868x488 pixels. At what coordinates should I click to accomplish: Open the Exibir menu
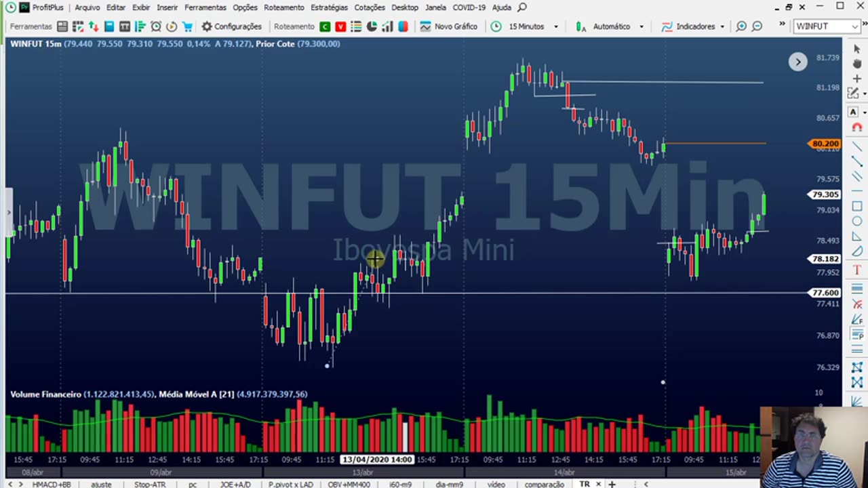click(x=141, y=7)
